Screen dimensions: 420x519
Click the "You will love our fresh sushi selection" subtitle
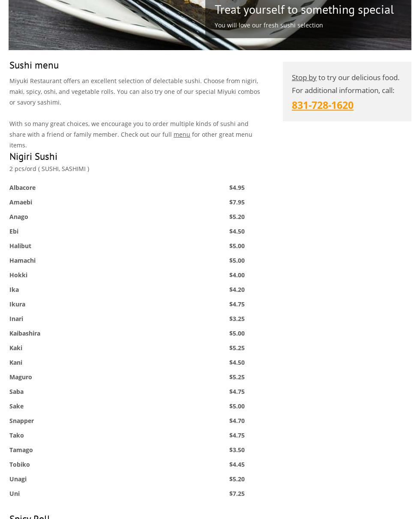[268, 25]
